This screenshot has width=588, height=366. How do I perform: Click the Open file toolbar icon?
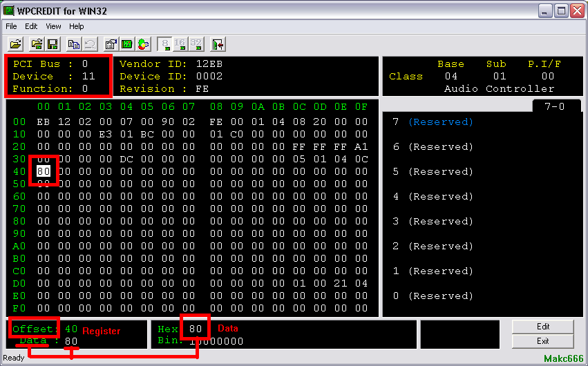(x=15, y=44)
